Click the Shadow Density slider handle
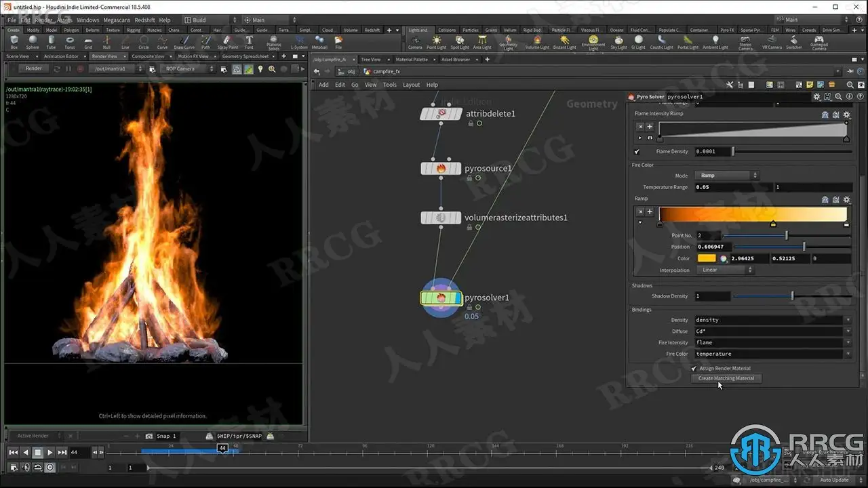 [x=792, y=296]
